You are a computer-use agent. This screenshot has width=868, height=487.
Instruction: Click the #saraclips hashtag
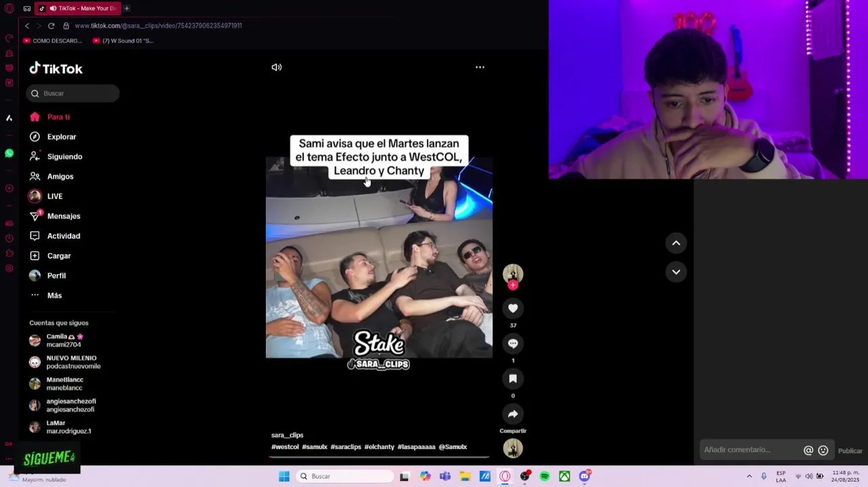tap(346, 447)
